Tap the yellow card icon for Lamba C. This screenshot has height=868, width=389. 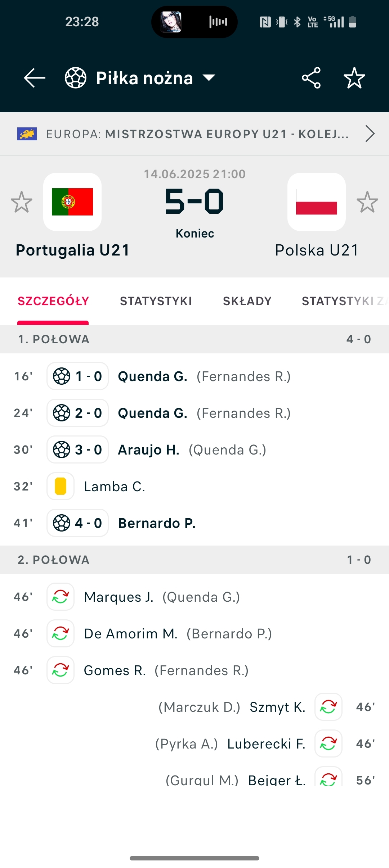coord(61,487)
